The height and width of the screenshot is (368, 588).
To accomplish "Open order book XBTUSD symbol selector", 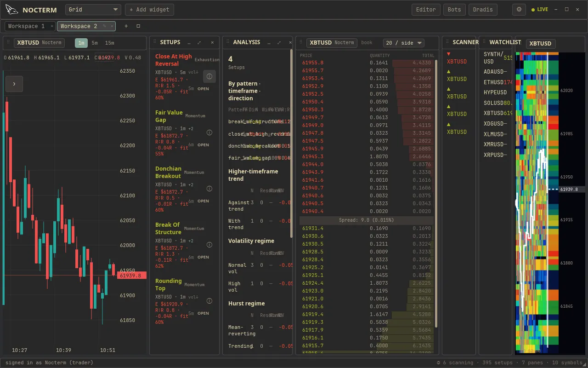I will (332, 43).
